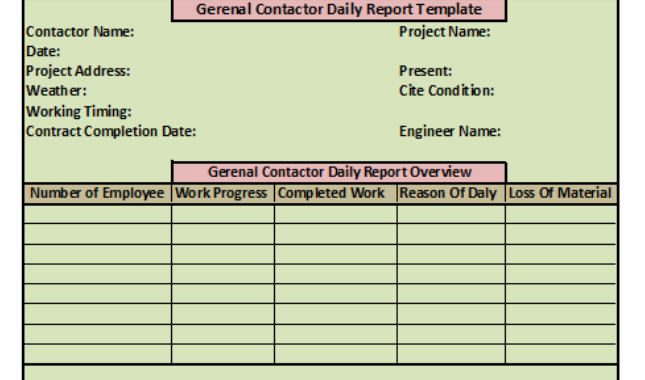The width and height of the screenshot is (645, 380).
Task: Click the Present label
Action: coord(426,71)
